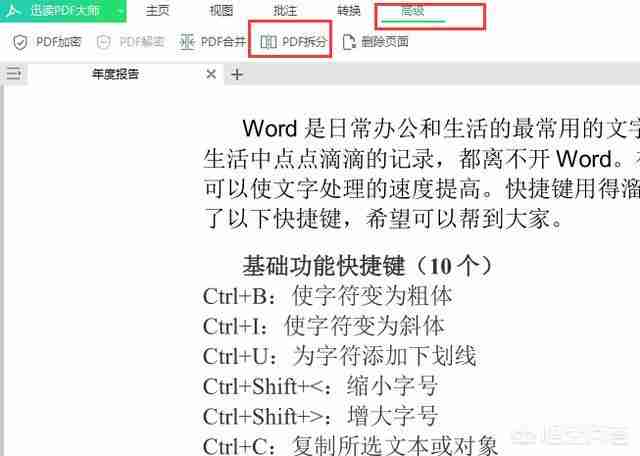Activate the 高级 tab
The width and height of the screenshot is (640, 456).
click(412, 11)
